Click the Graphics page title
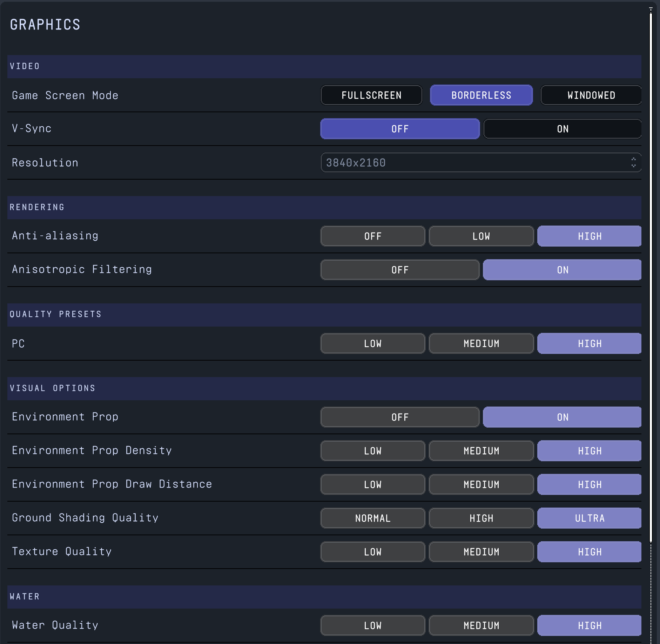The width and height of the screenshot is (660, 644). 45,25
